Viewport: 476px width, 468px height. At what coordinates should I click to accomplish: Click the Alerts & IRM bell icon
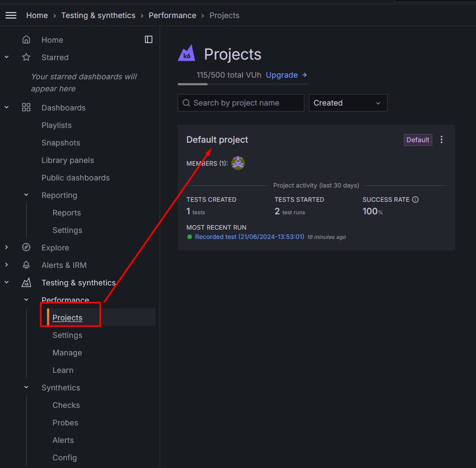click(26, 265)
